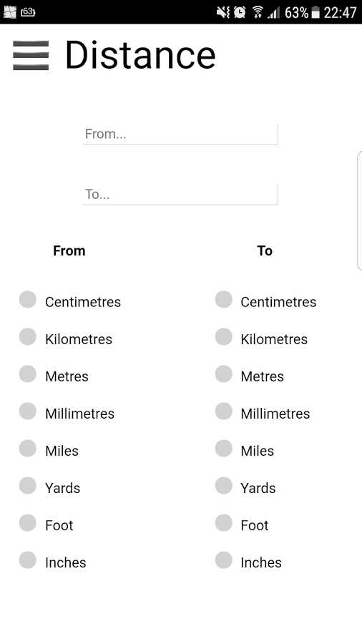Tap the signal strength icon
Screen dimensions: 362x644
pyautogui.click(x=273, y=13)
